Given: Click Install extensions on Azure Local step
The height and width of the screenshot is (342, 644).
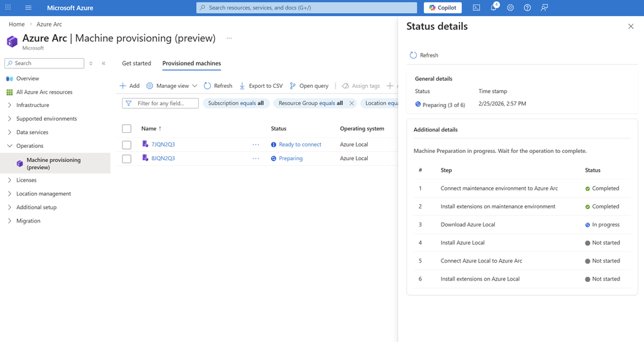Looking at the screenshot, I should (480, 279).
